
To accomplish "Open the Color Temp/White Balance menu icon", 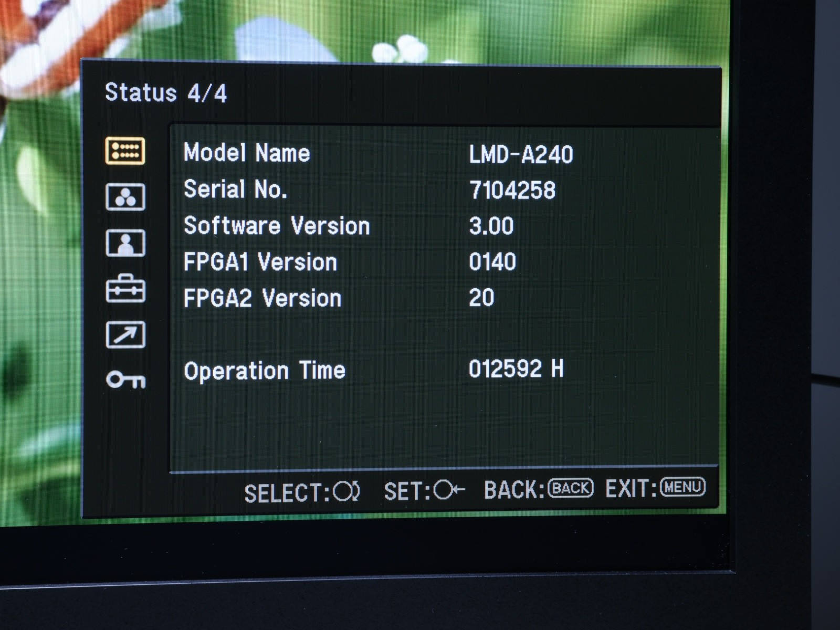I will pos(125,197).
